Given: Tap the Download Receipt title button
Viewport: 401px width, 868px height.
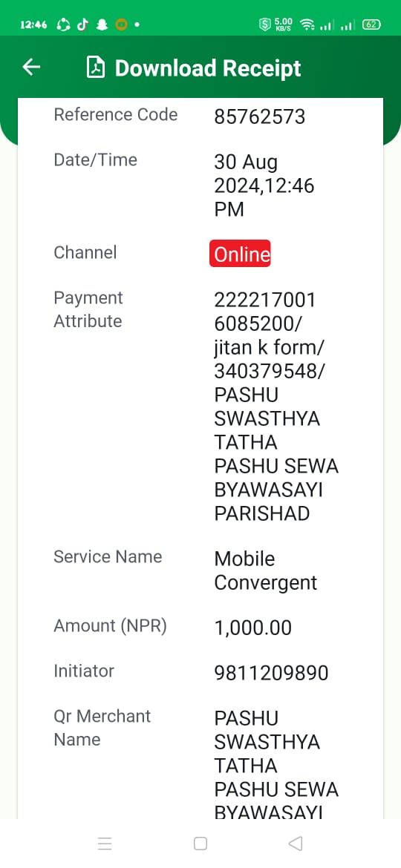Looking at the screenshot, I should (208, 68).
